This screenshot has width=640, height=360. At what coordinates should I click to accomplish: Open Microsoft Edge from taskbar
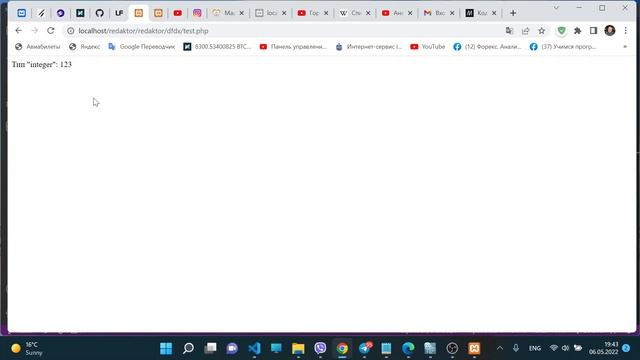click(x=408, y=348)
